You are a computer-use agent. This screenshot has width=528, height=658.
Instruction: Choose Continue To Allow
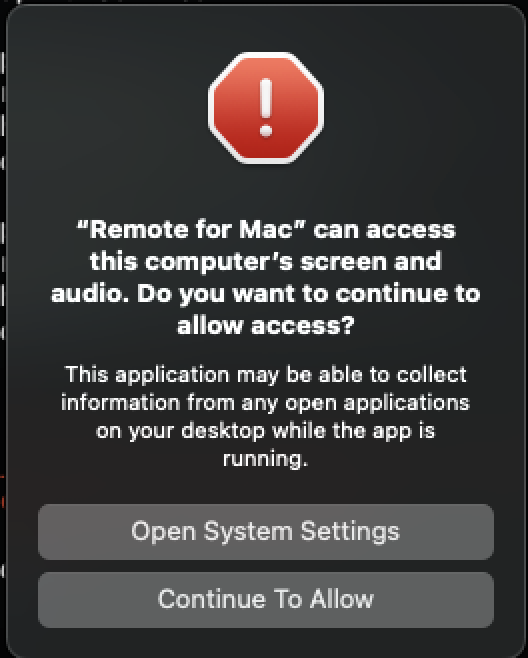point(266,600)
